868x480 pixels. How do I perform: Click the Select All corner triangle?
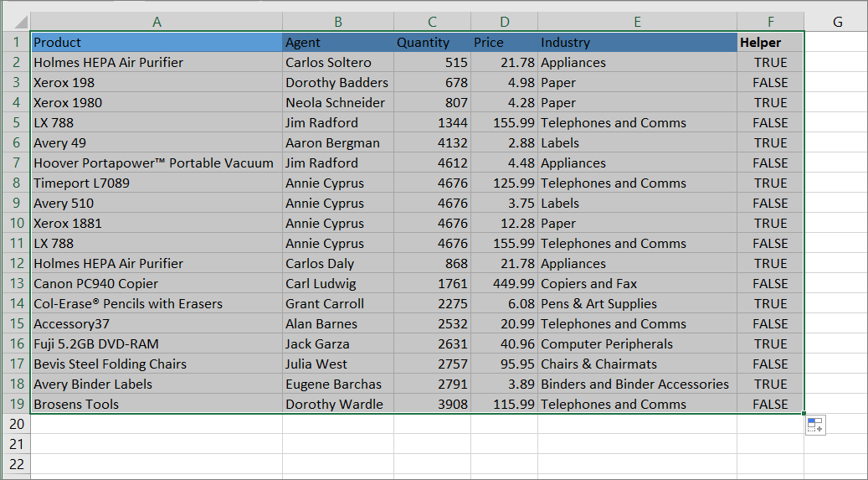[x=20, y=22]
